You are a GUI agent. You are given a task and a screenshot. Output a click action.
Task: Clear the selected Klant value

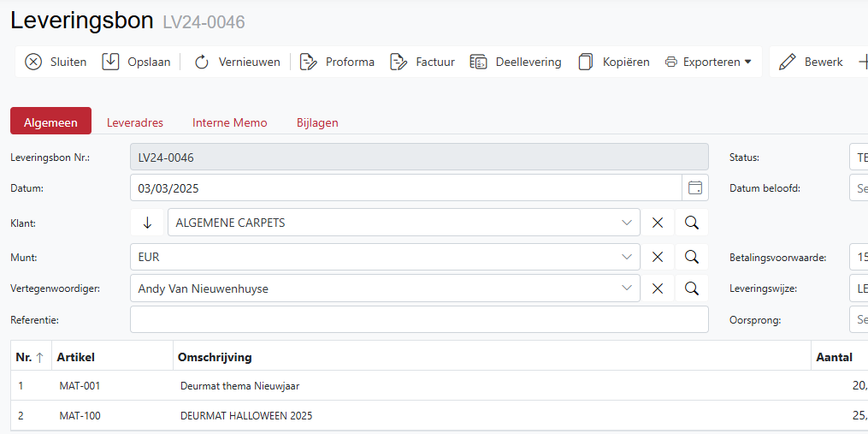pos(658,223)
